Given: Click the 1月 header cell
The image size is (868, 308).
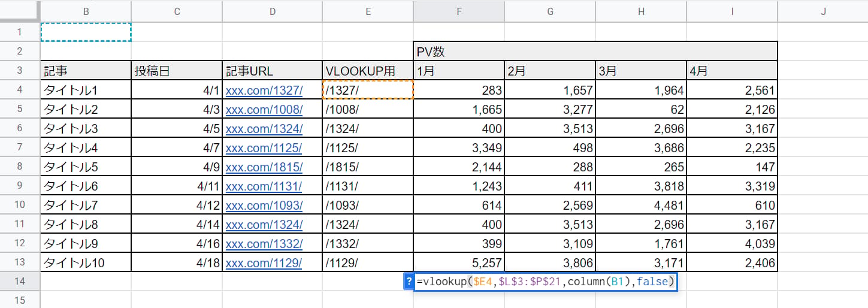Looking at the screenshot, I should coord(459,70).
